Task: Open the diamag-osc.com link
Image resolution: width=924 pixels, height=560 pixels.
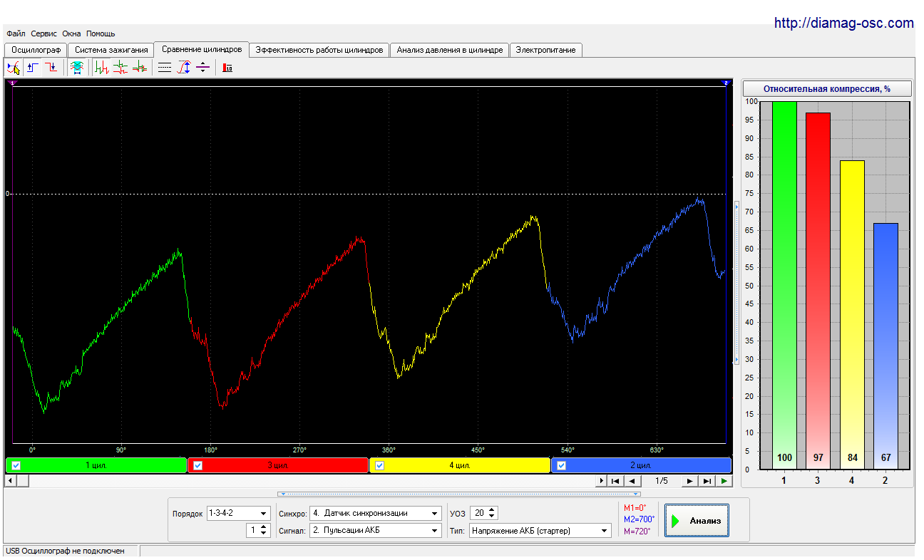Action: click(843, 24)
